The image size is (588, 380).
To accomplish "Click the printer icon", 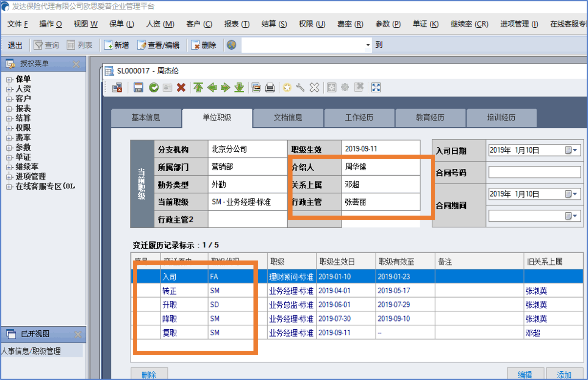I will pos(270,88).
